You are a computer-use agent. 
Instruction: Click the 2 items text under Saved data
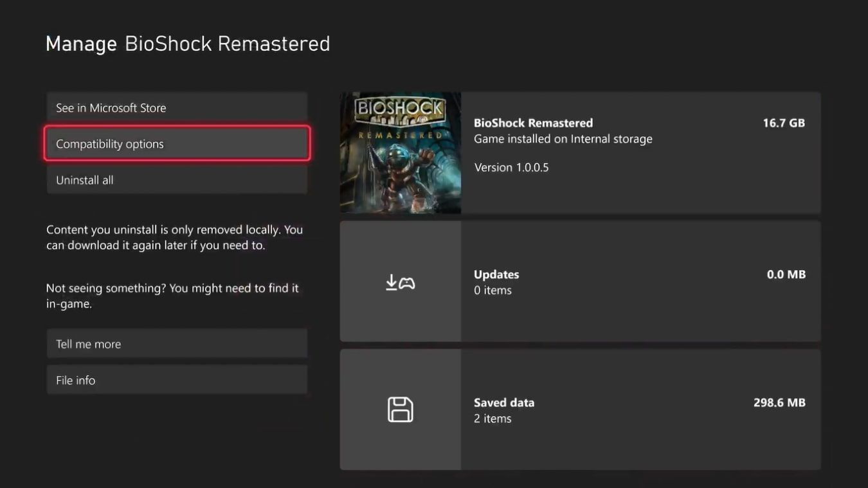(x=493, y=419)
